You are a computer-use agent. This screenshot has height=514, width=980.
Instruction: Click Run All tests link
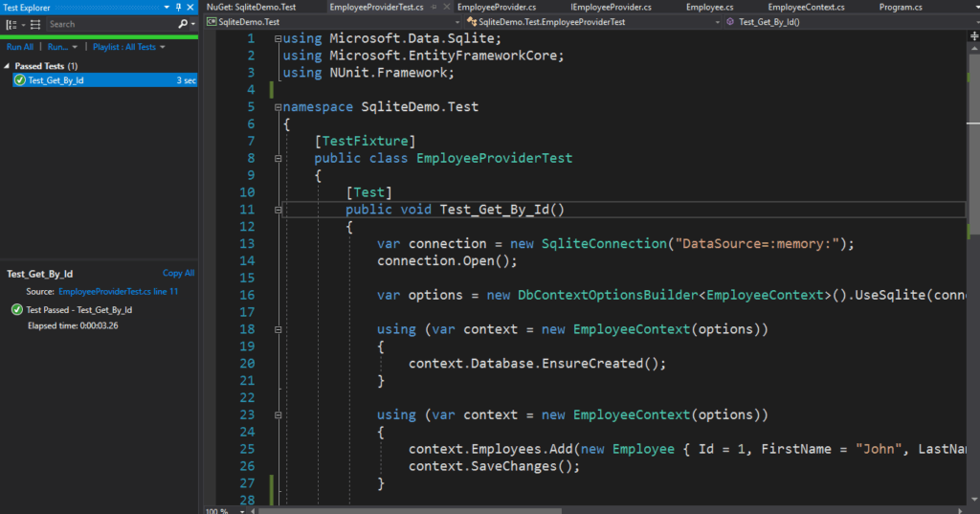[x=20, y=47]
